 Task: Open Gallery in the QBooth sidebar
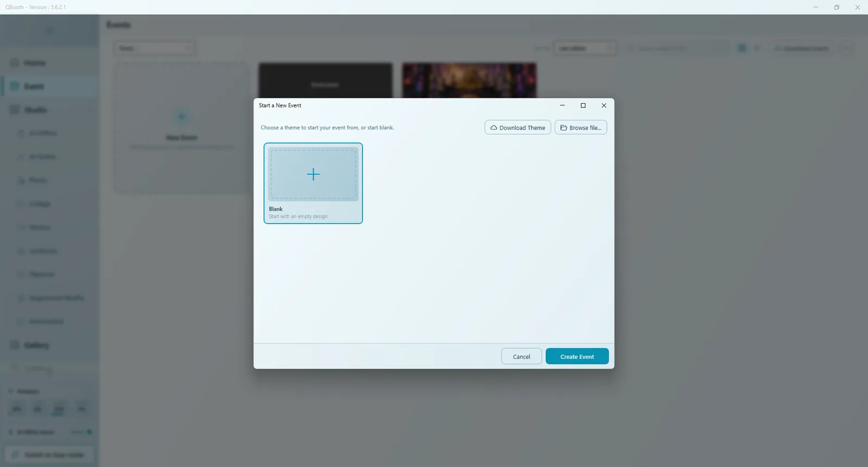49,345
